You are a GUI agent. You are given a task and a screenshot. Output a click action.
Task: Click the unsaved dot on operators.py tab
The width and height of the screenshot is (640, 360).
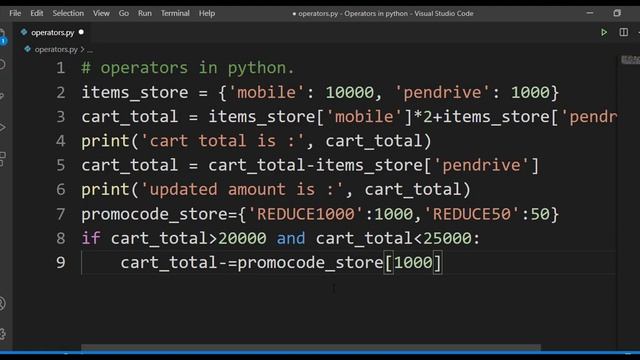81,32
